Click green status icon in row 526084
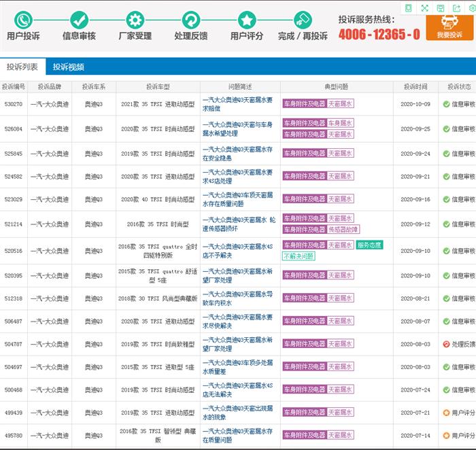This screenshot has height=450, width=476. (446, 129)
